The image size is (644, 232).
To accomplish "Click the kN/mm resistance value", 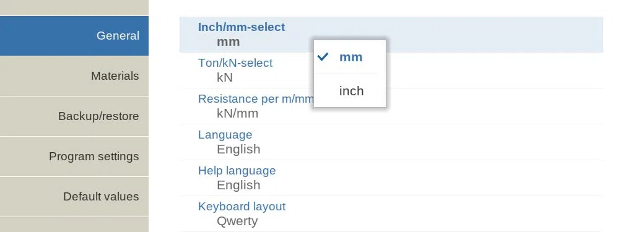I will coord(237,113).
